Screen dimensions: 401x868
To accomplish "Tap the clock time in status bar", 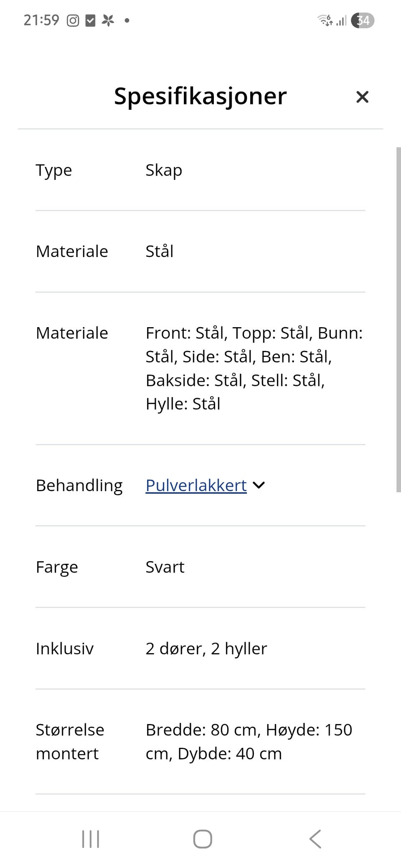I will [41, 20].
